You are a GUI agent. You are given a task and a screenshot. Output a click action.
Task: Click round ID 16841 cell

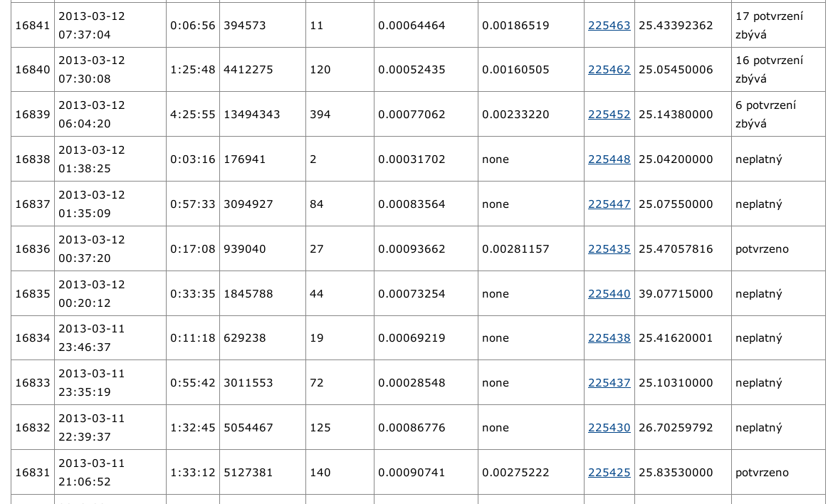tap(33, 26)
